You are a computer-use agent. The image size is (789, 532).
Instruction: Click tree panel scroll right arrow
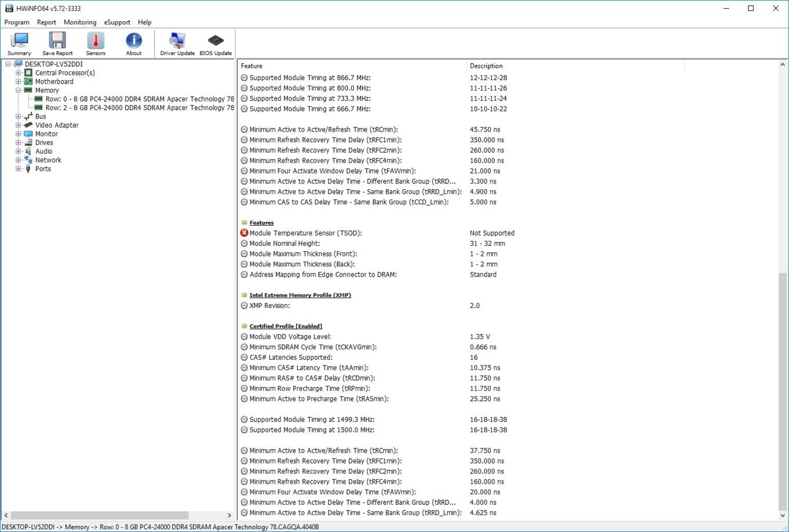(229, 515)
